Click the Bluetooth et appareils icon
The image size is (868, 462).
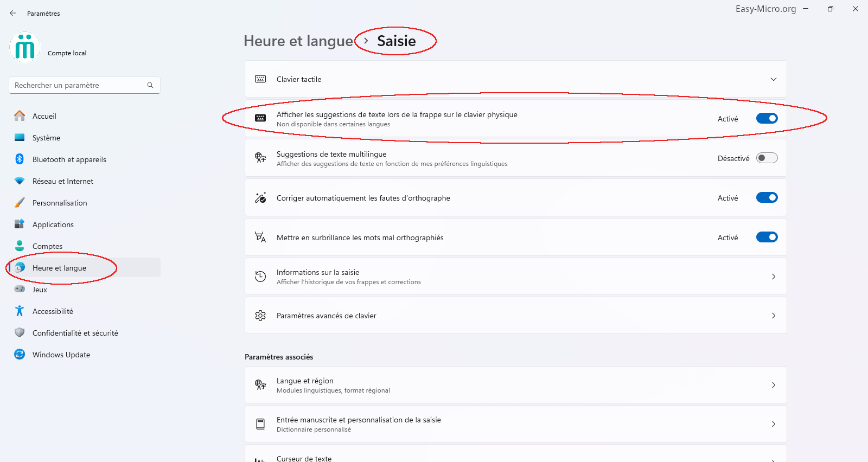click(20, 159)
